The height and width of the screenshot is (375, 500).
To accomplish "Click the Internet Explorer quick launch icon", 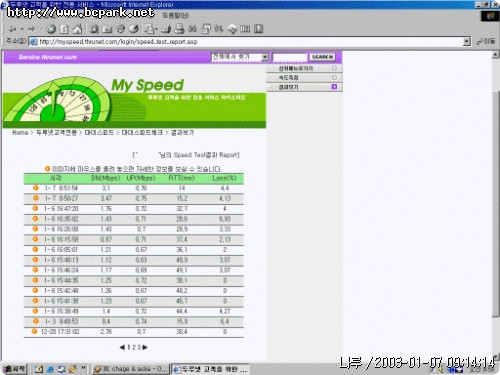I will tap(51, 369).
